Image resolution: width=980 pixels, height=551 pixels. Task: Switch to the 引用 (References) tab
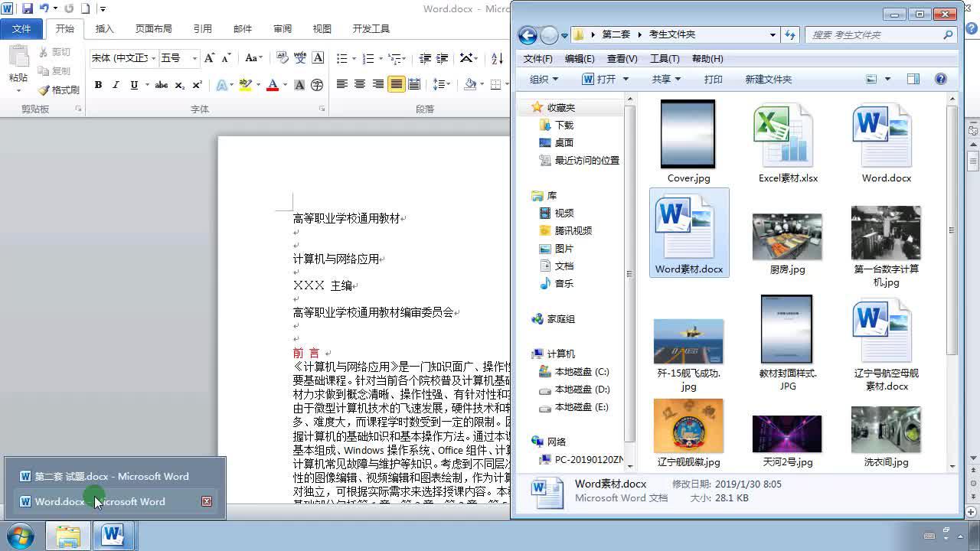(x=202, y=28)
